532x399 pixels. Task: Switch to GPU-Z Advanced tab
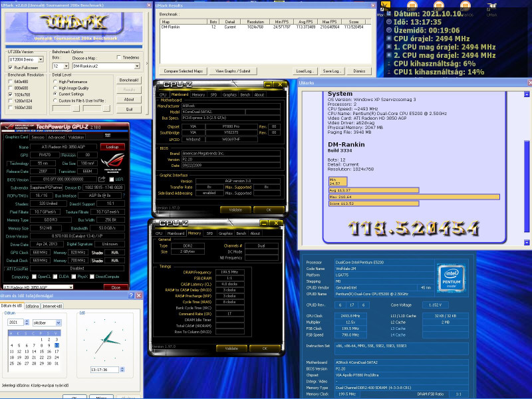(56, 138)
